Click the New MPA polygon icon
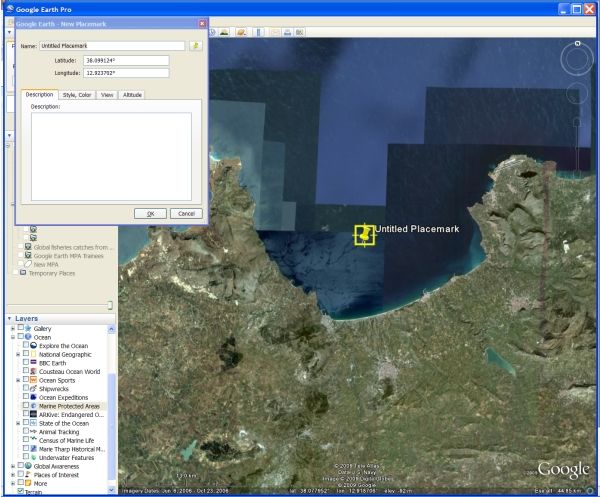The width and height of the screenshot is (600, 497). [28, 264]
